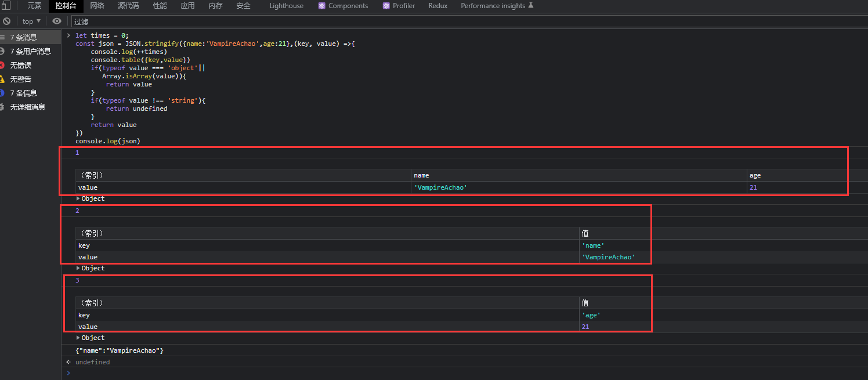Click the clear console icon
The image size is (868, 380).
6,21
